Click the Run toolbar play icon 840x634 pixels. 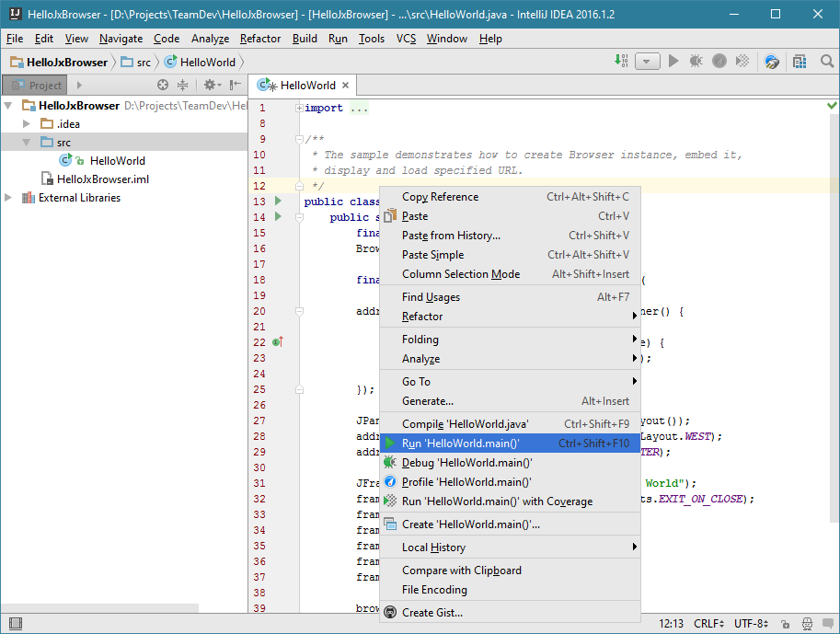673,61
